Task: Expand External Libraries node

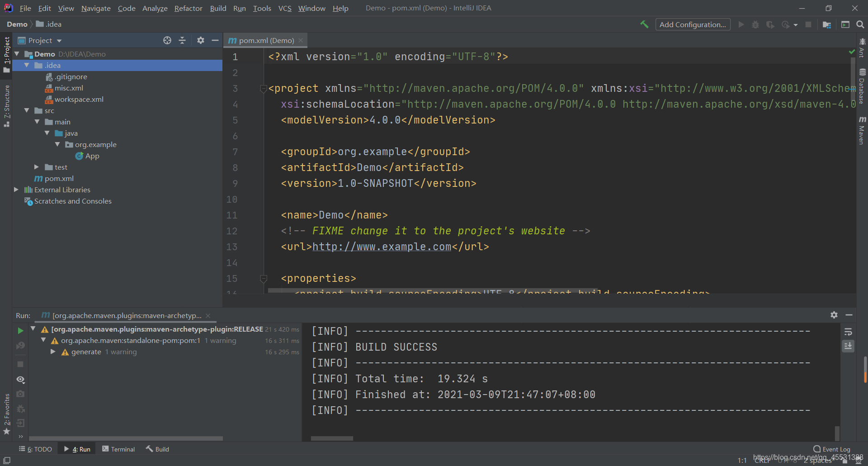Action: coord(16,190)
